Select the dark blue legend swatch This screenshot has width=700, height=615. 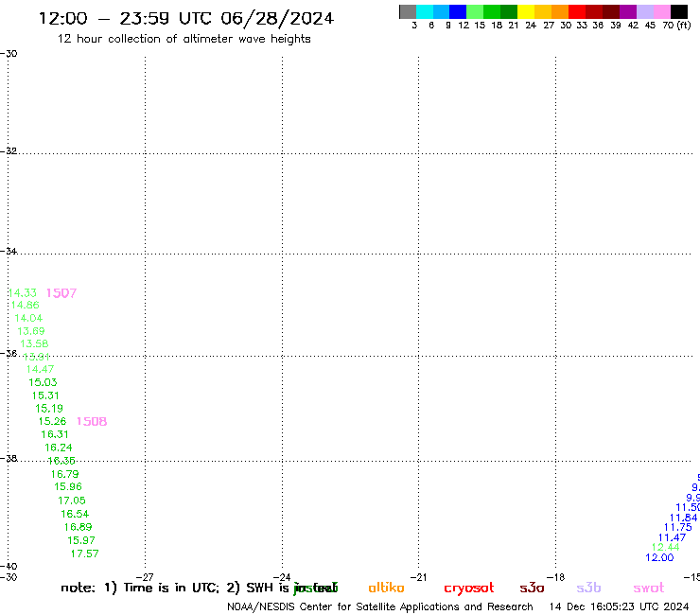coord(458,11)
